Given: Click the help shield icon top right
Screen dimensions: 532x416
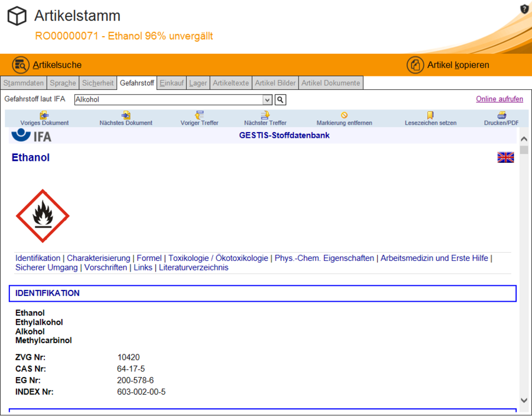Looking at the screenshot, I should click(524, 9).
